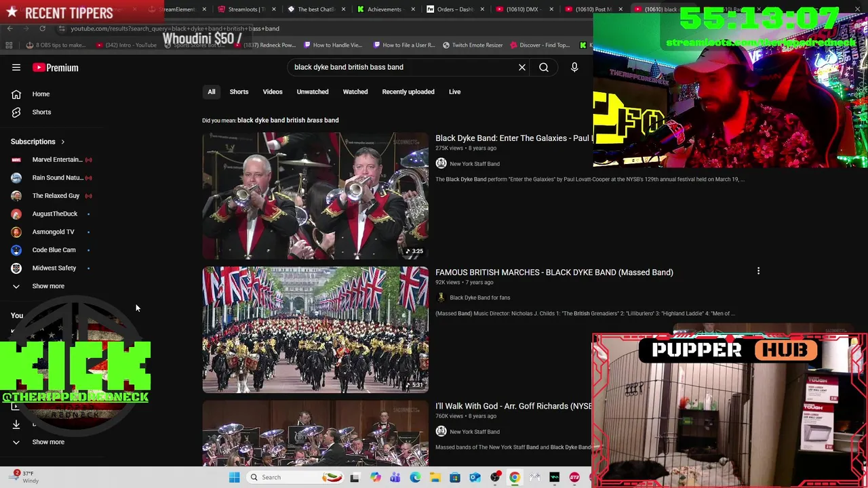The height and width of the screenshot is (488, 868).
Task: Open Task View on the taskbar
Action: [x=354, y=477]
